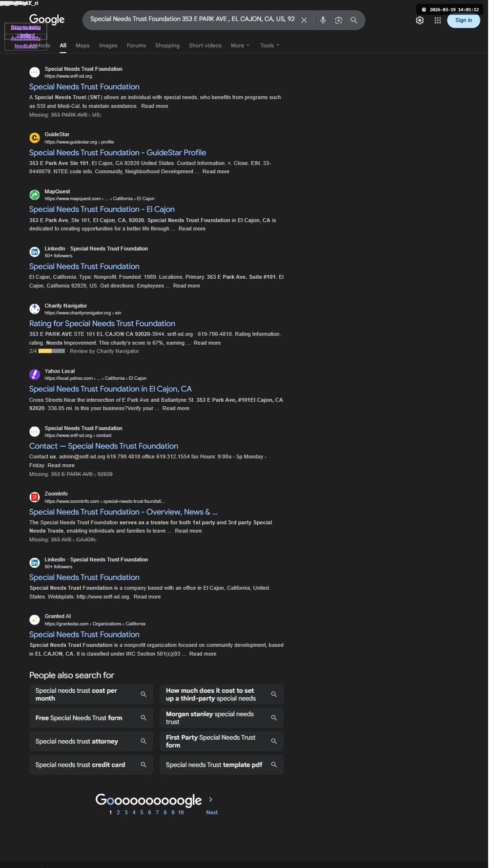Select 'Special needs trust attorney' suggestion
This screenshot has height=868, width=494.
coord(91,741)
